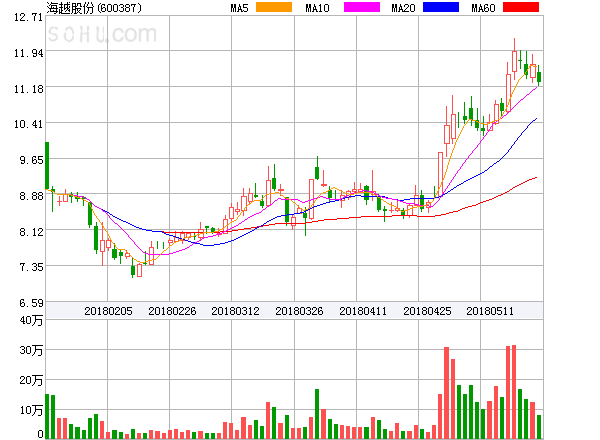
Task: Click the MA60 legend label
Action: click(483, 8)
